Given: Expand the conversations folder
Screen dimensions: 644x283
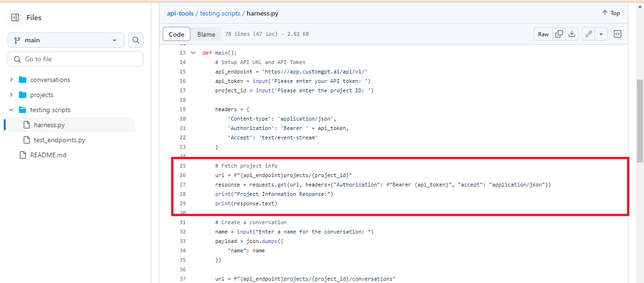Looking at the screenshot, I should (11, 80).
